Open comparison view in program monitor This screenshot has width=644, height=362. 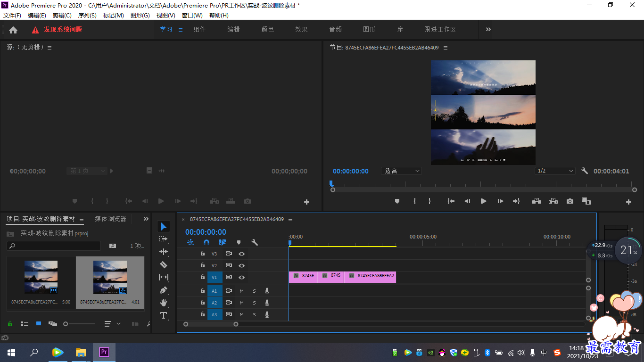[x=586, y=201]
